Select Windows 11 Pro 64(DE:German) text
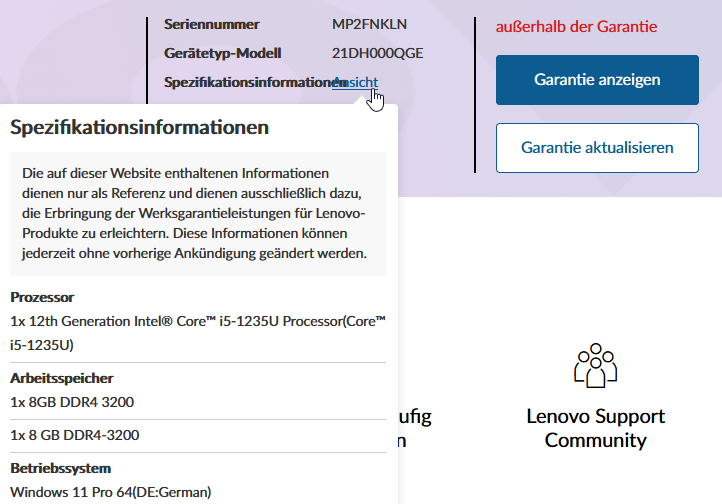Image resolution: width=722 pixels, height=504 pixels. click(111, 492)
